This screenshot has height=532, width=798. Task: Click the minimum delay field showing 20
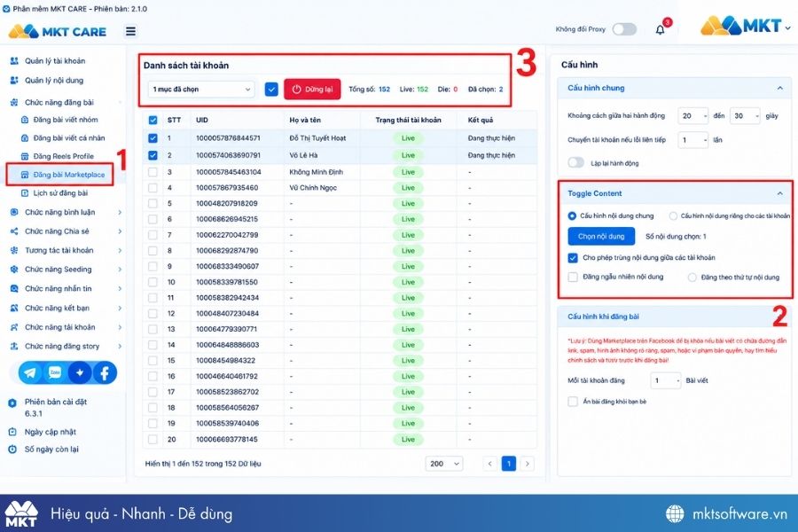pos(693,116)
